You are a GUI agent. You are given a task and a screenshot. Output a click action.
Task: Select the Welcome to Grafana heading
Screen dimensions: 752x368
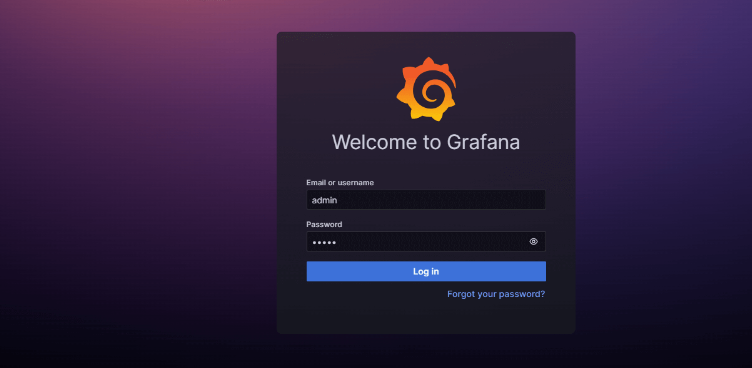click(426, 142)
